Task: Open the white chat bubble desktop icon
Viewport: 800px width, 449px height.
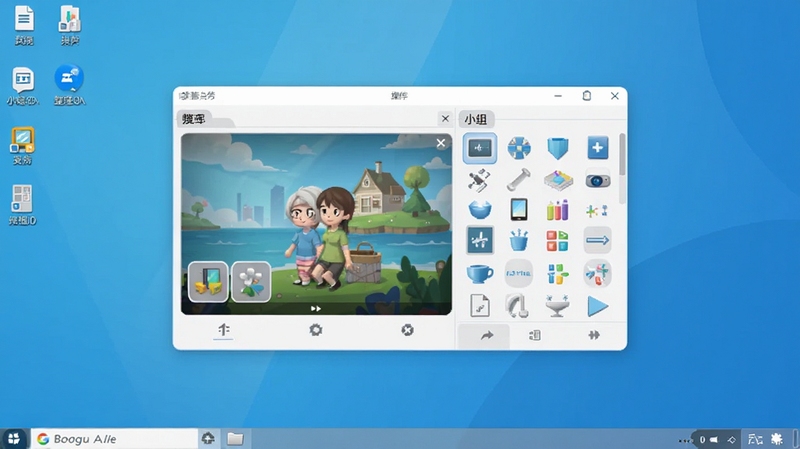Action: [x=23, y=86]
